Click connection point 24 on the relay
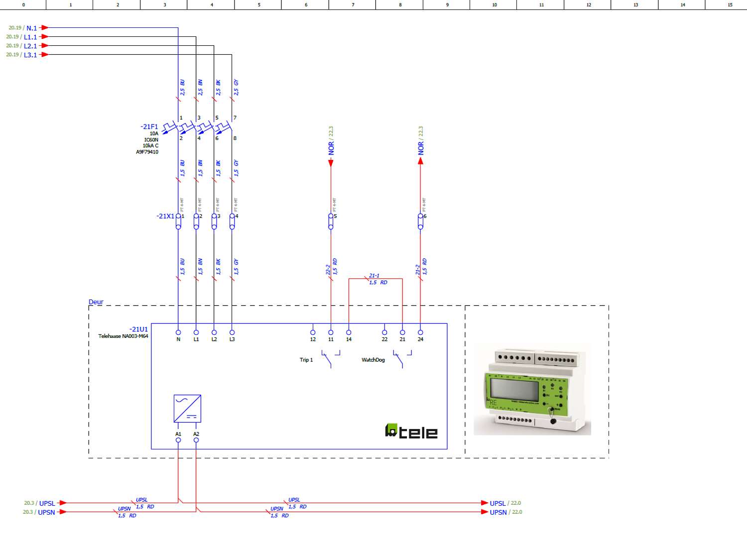The height and width of the screenshot is (560, 747). 420,332
